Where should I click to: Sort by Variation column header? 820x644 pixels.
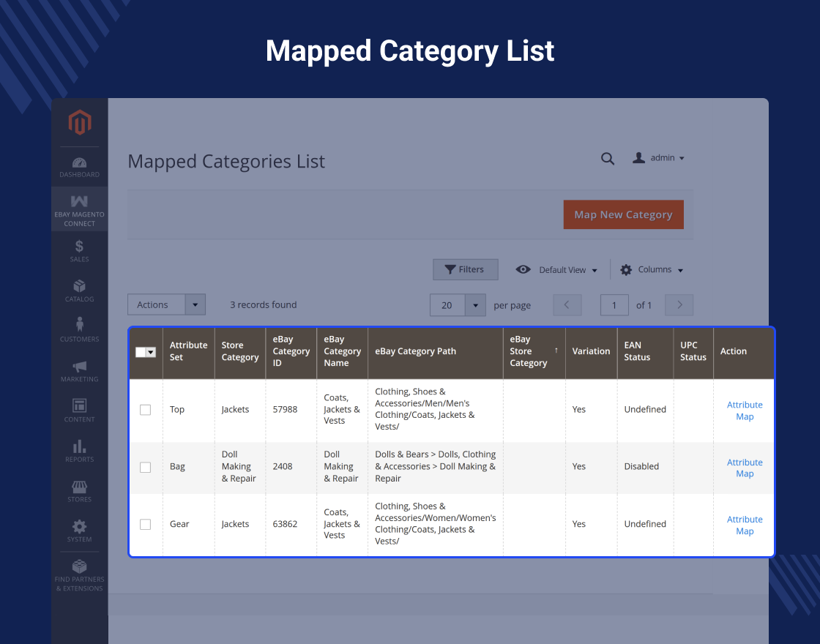(x=591, y=351)
